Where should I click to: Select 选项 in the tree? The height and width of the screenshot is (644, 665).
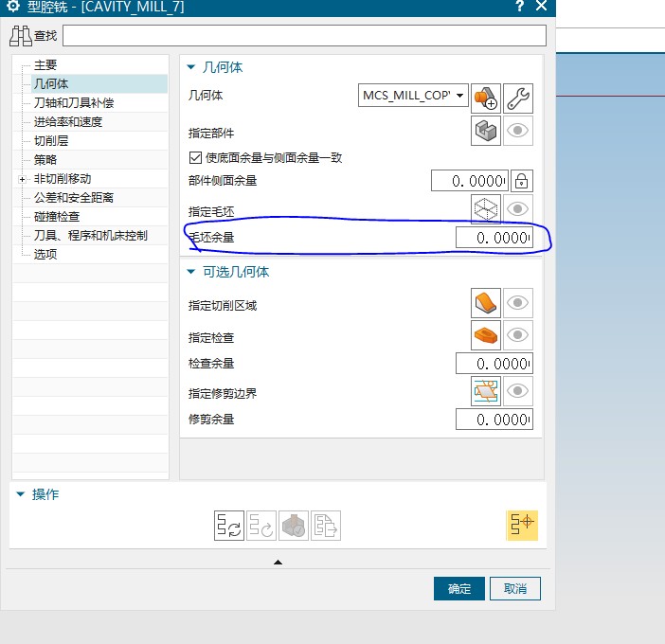pyautogui.click(x=45, y=255)
